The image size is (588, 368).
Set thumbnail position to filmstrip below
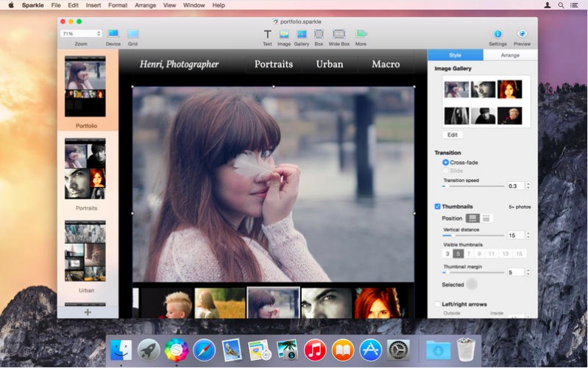pyautogui.click(x=472, y=218)
